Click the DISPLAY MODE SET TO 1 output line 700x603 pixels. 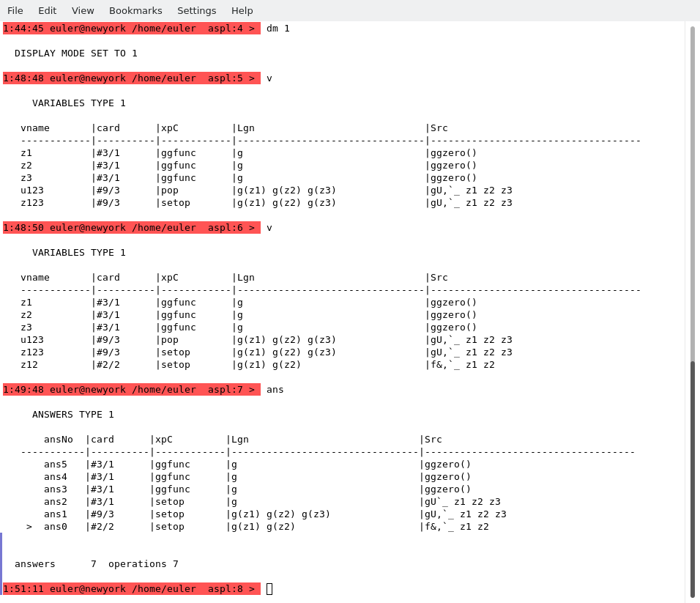tap(76, 53)
